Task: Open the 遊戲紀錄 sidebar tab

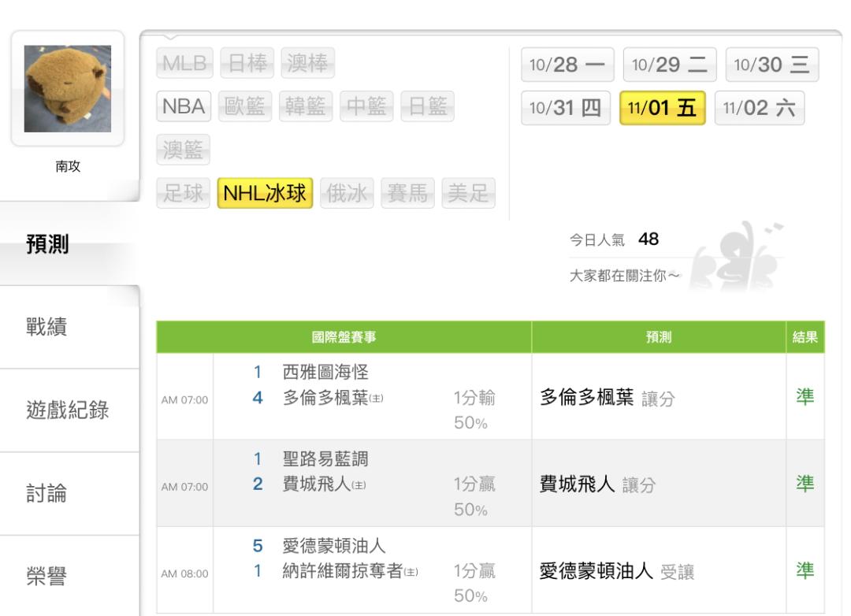Action: click(69, 410)
